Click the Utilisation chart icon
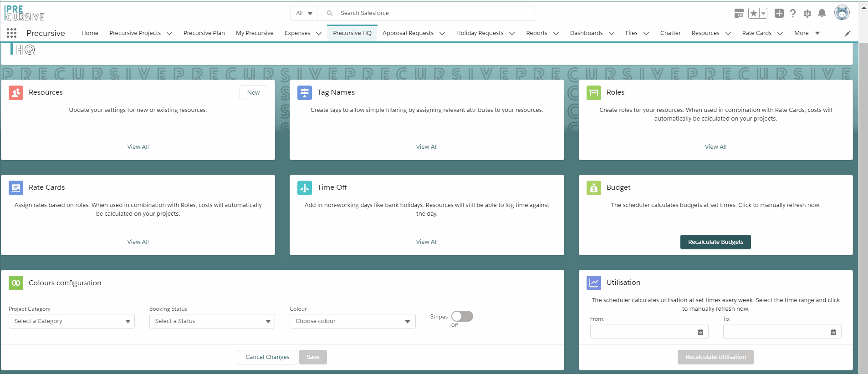The height and width of the screenshot is (374, 868). [594, 283]
